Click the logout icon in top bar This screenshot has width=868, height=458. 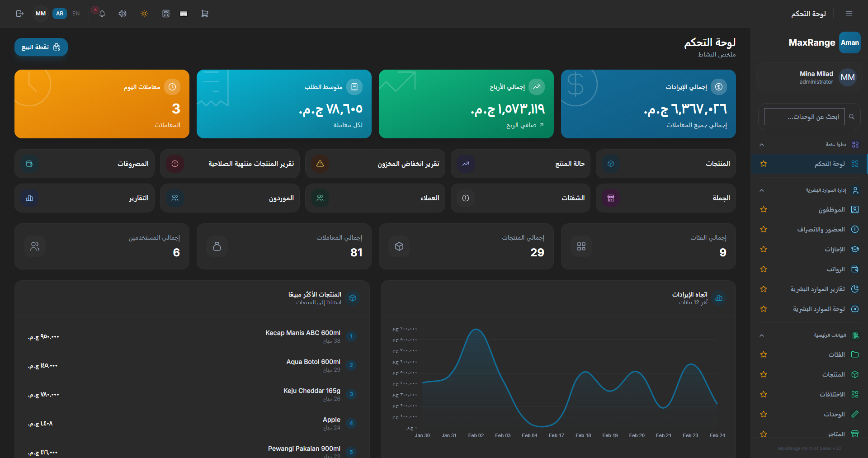[x=19, y=14]
